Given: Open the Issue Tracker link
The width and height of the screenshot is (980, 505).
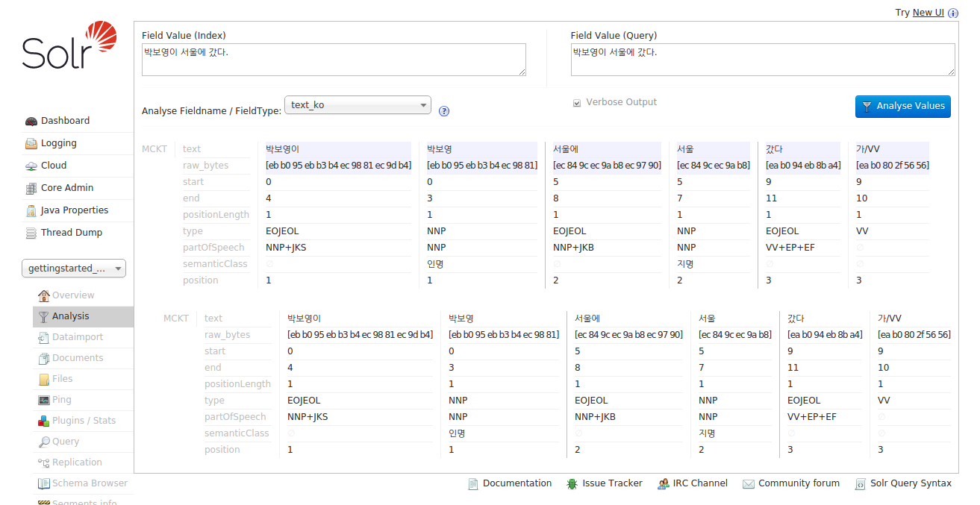Looking at the screenshot, I should (612, 483).
